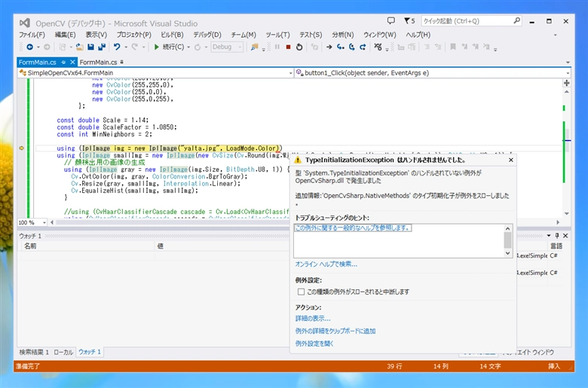The width and height of the screenshot is (588, 388).
Task: Toggle auto-hide pin on Watch 1 panel
Action: click(x=557, y=235)
